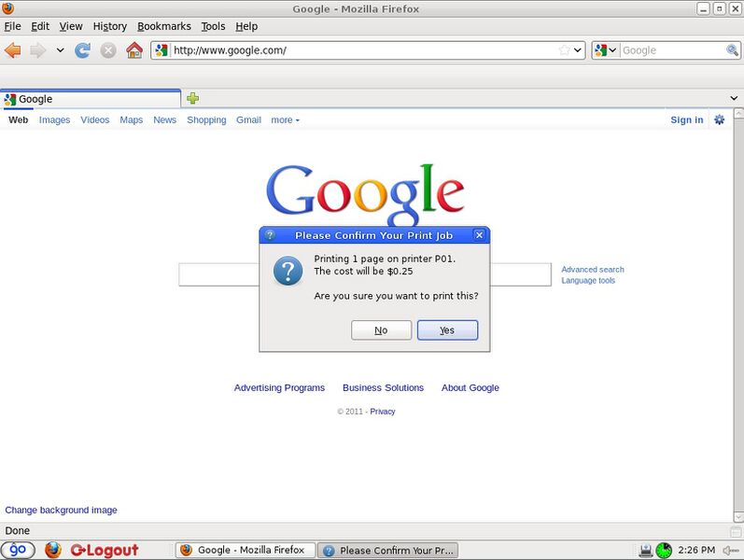Click the printer tray icon
Image resolution: width=744 pixels, height=560 pixels.
(x=646, y=550)
